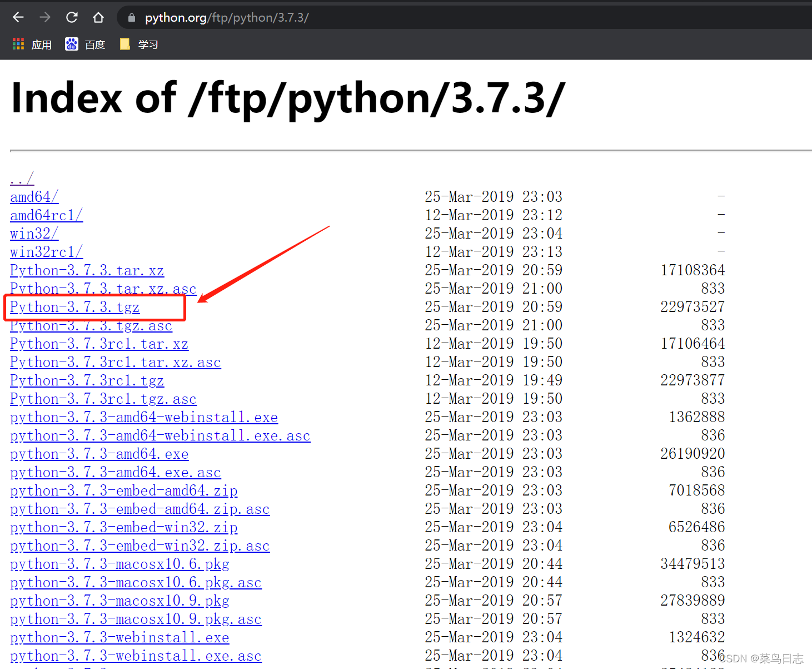
Task: Click the file size 6526486
Action: [697, 527]
